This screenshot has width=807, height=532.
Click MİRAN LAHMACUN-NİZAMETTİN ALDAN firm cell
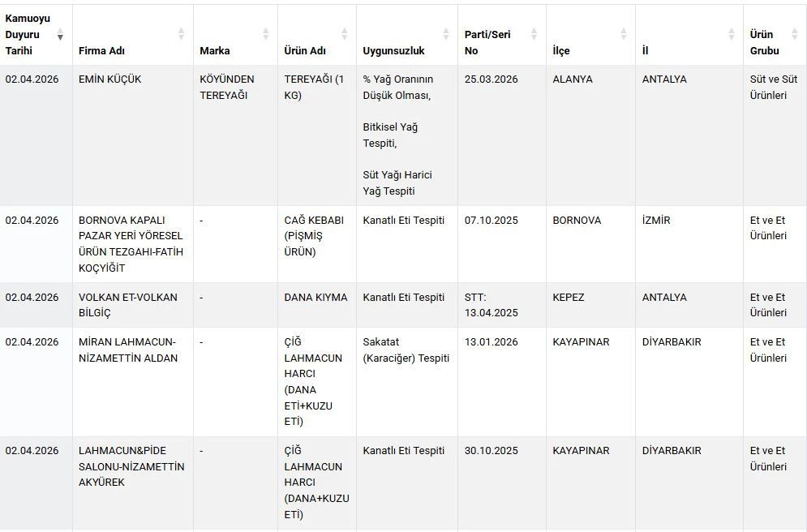click(x=127, y=350)
